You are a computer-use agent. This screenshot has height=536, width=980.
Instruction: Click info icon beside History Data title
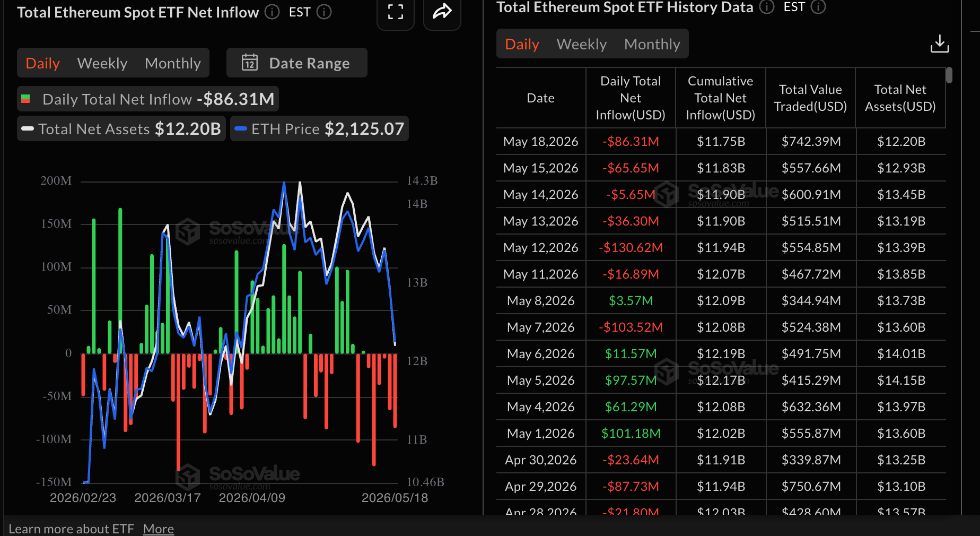coord(767,7)
